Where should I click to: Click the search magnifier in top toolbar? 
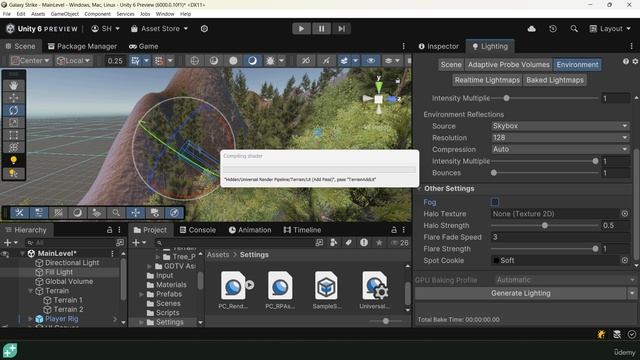[574, 29]
